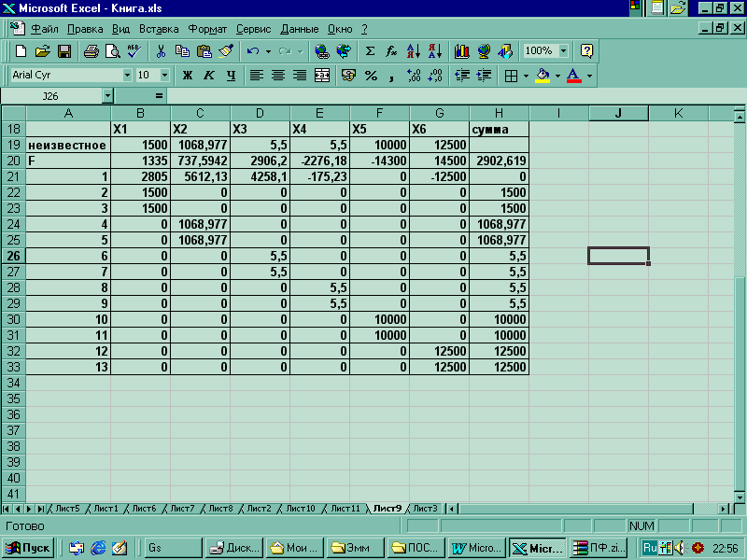Increase decimal places icon
Screen dimensions: 747x560
coord(414,76)
